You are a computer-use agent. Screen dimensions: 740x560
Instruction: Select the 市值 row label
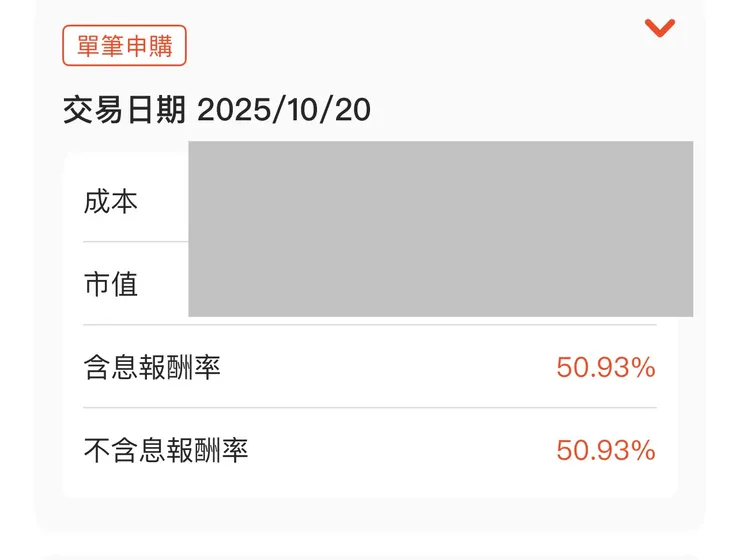tap(111, 285)
